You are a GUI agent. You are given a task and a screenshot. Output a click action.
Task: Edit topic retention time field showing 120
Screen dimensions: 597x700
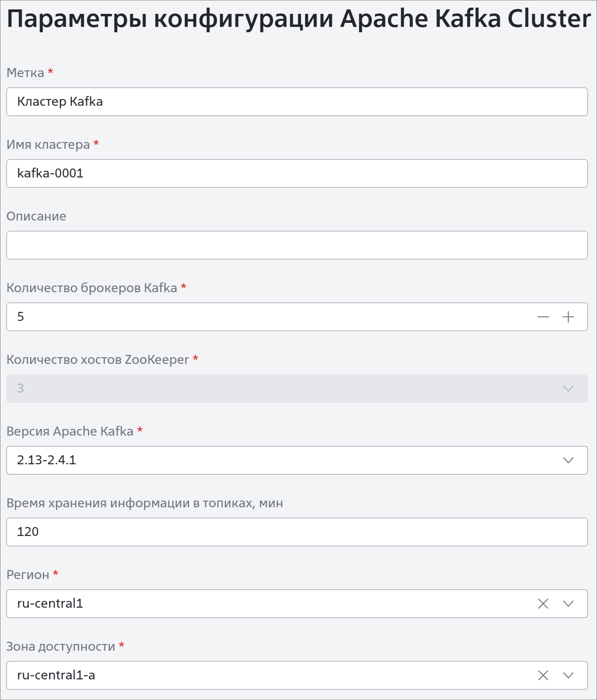pyautogui.click(x=297, y=532)
